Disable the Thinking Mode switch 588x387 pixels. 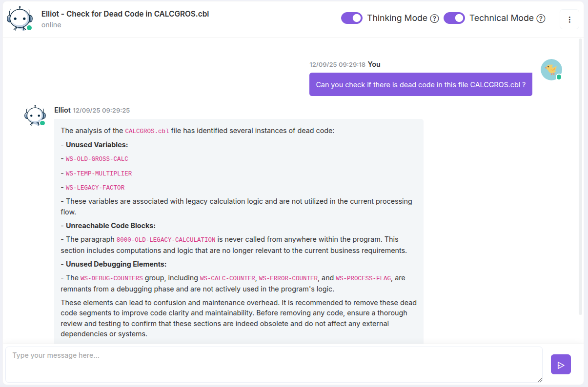351,18
